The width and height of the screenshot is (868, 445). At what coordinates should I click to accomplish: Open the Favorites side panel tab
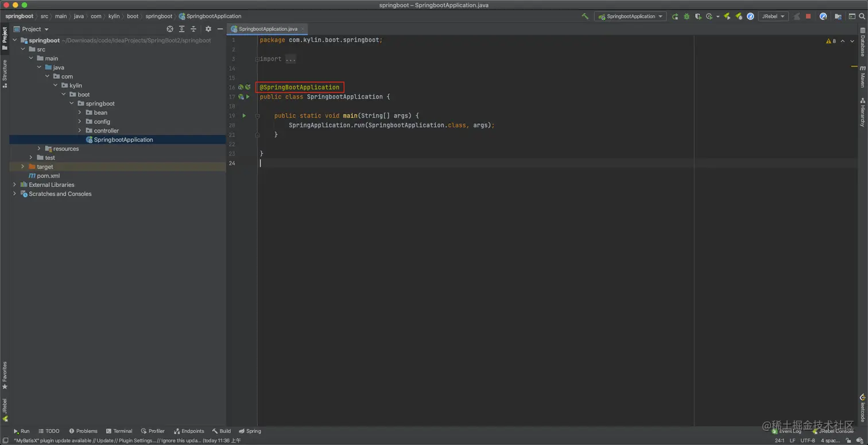click(5, 376)
